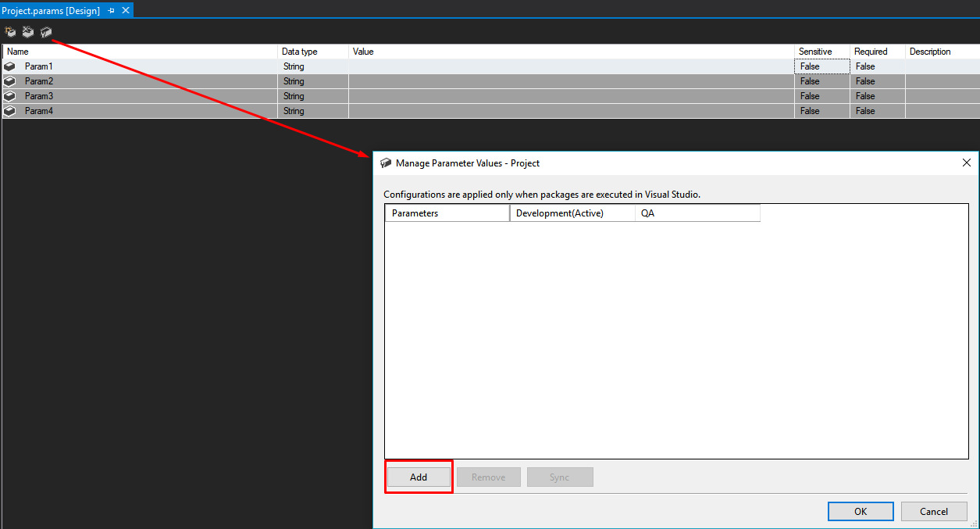Open the Required value for Param3

coord(878,96)
